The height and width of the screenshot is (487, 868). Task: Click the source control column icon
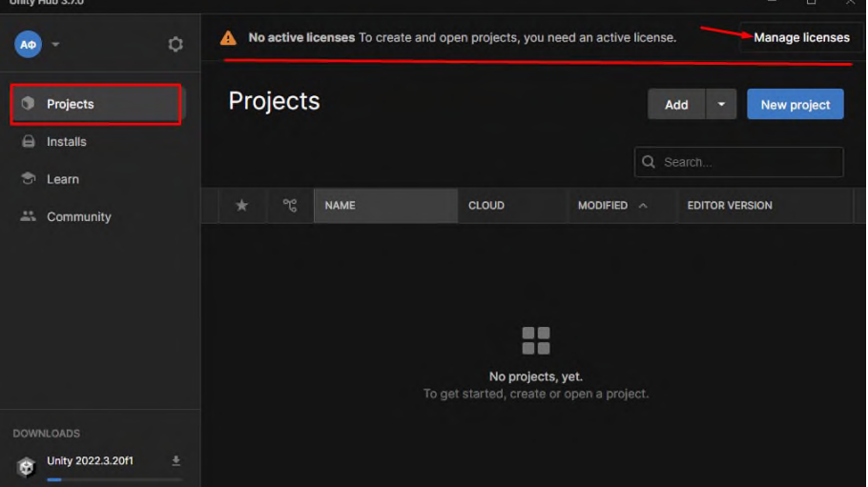pyautogui.click(x=290, y=205)
